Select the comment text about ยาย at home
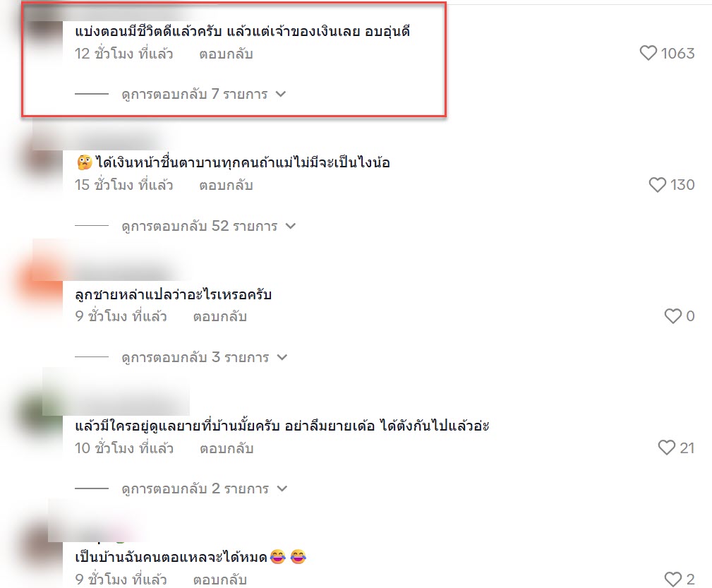712x588 pixels. (x=282, y=426)
